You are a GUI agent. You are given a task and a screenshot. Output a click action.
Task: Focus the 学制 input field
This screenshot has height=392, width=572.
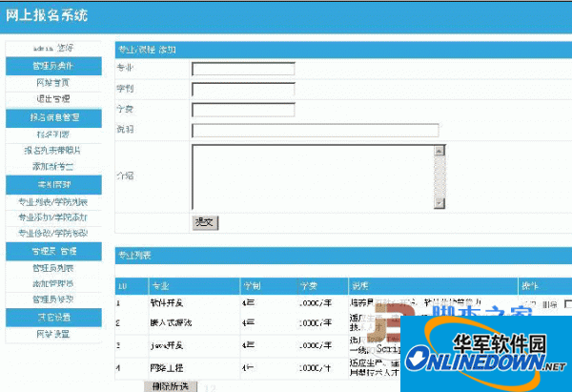tap(243, 90)
